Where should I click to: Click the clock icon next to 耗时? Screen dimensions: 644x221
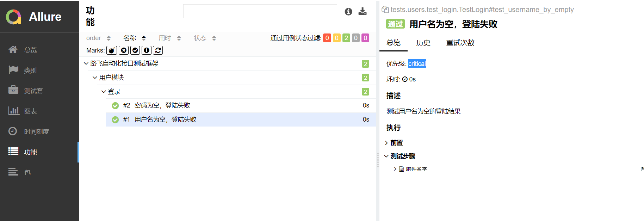pos(405,79)
